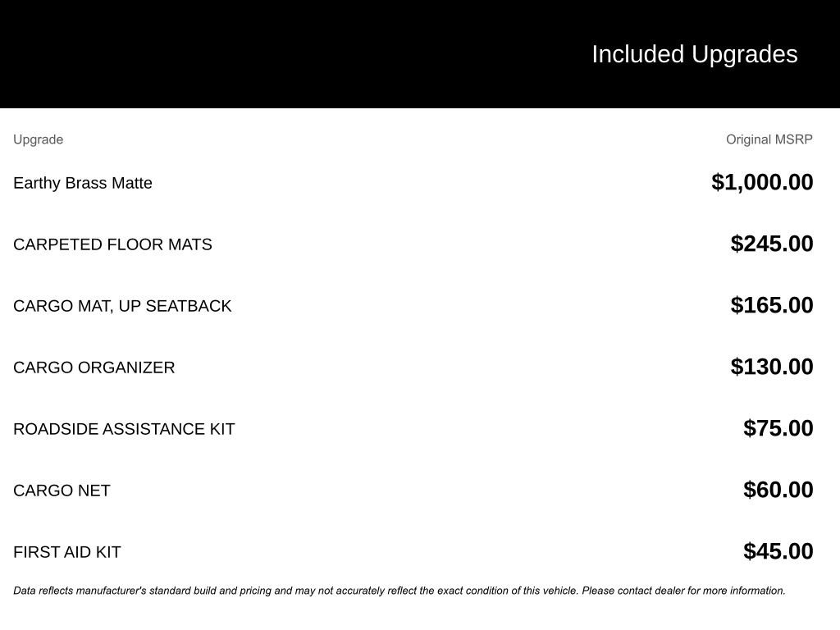This screenshot has width=840, height=630.
Task: Choose the CARGO MAT, UP SEATBACK item
Action: [122, 306]
